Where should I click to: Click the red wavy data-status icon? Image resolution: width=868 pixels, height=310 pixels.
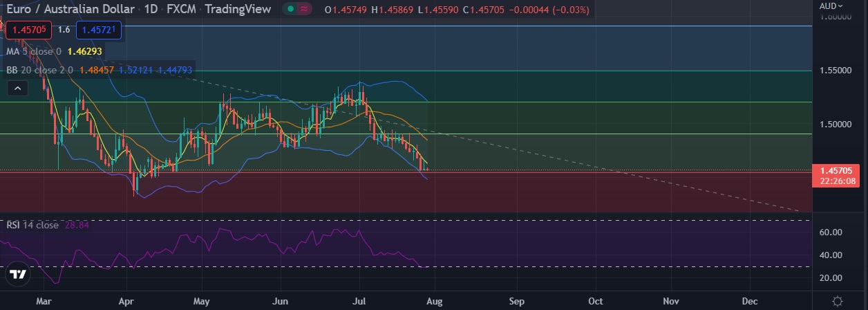303,10
